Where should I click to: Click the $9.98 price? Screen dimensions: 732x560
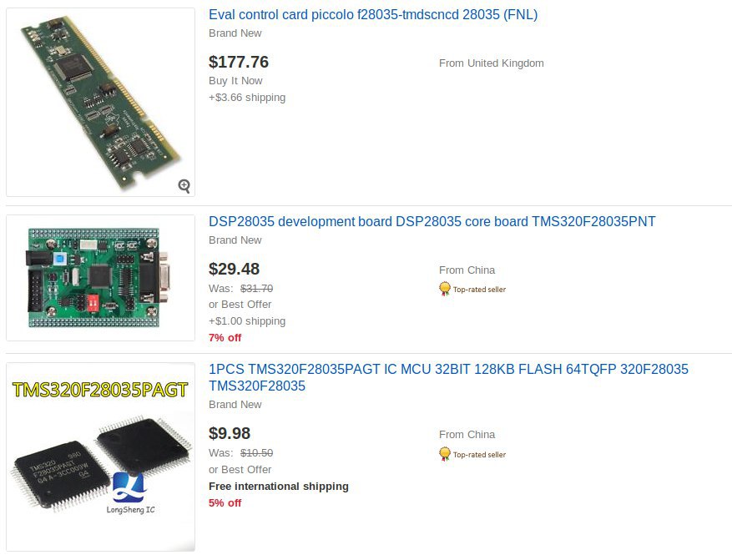click(x=230, y=433)
